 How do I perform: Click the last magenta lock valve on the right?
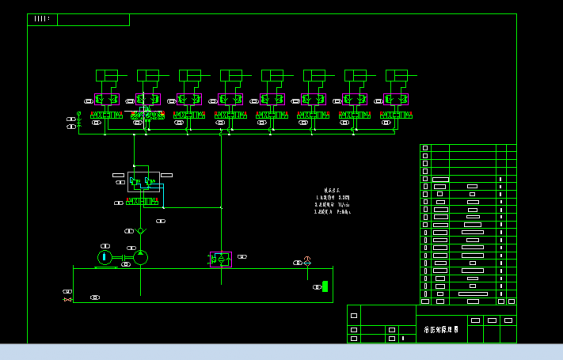pos(396,99)
